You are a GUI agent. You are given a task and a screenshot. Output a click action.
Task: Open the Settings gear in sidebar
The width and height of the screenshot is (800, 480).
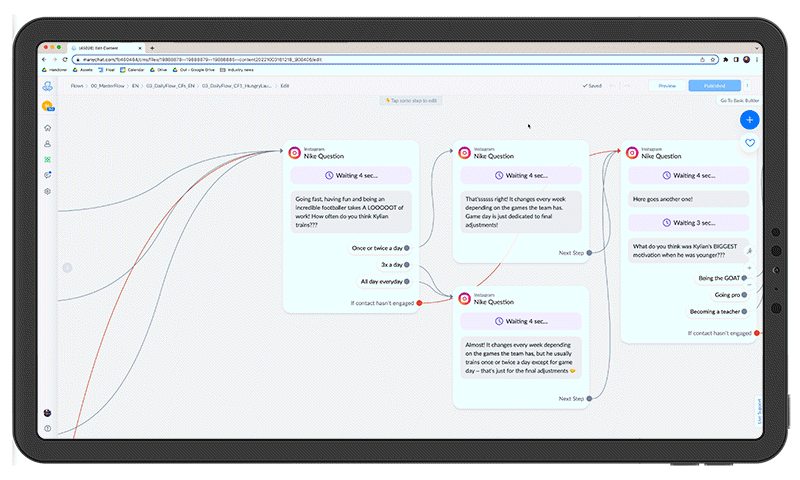tap(47, 191)
